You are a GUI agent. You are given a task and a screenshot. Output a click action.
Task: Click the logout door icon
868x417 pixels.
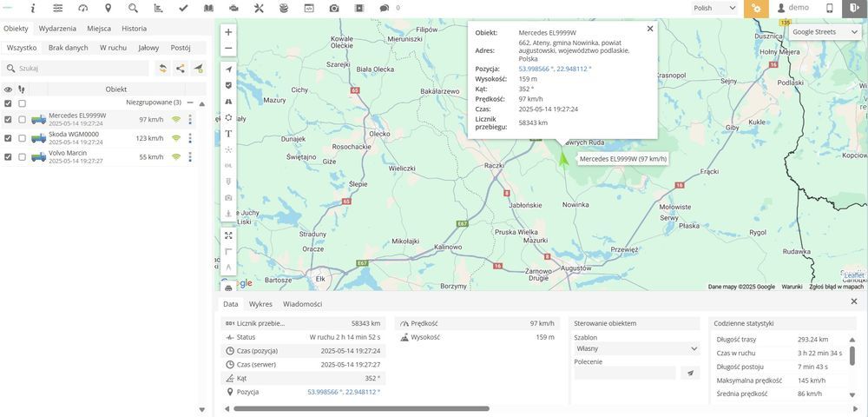855,9
